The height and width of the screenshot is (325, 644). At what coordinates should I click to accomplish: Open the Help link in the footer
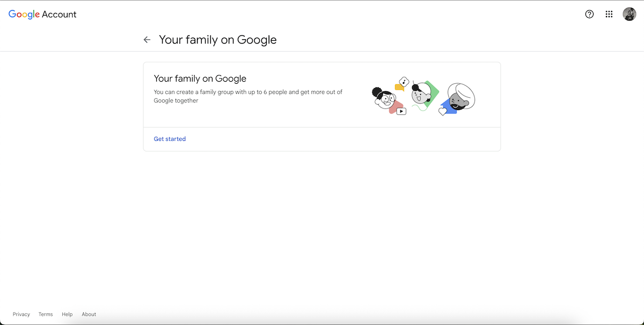(x=67, y=314)
